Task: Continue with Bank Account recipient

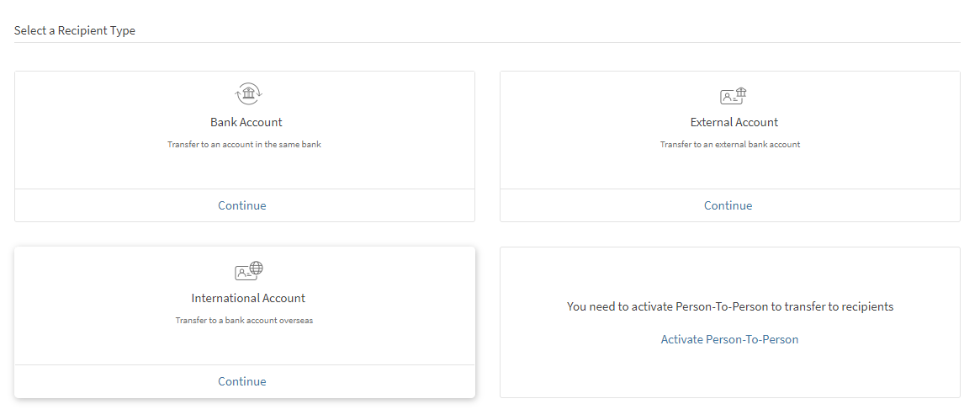Action: coord(242,205)
